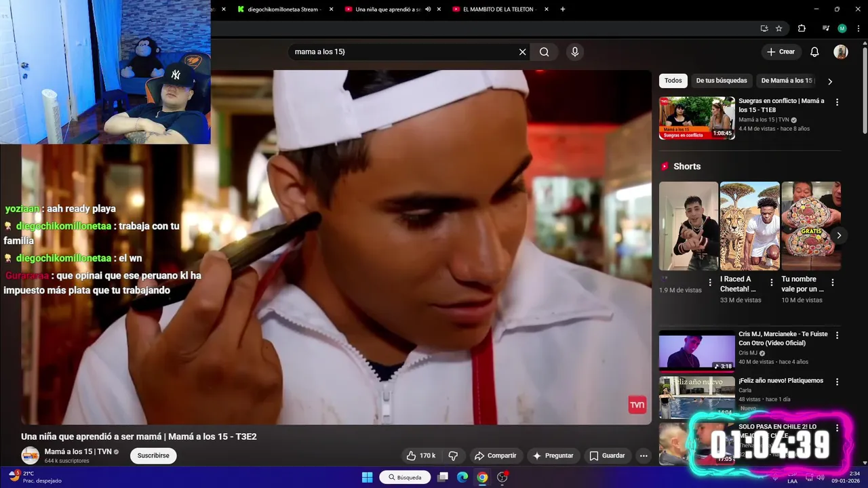Open YouTube notifications bell

tap(814, 52)
